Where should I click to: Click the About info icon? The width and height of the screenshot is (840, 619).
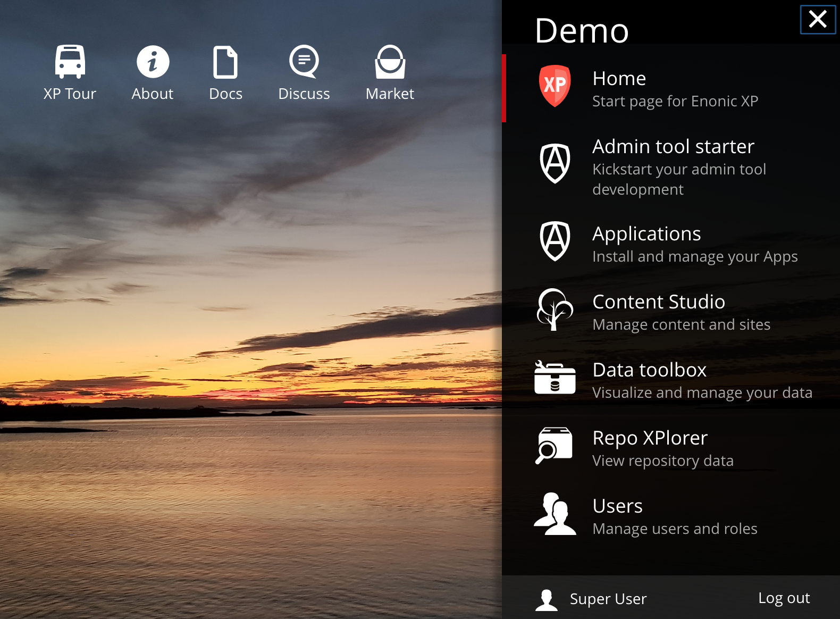coord(153,62)
